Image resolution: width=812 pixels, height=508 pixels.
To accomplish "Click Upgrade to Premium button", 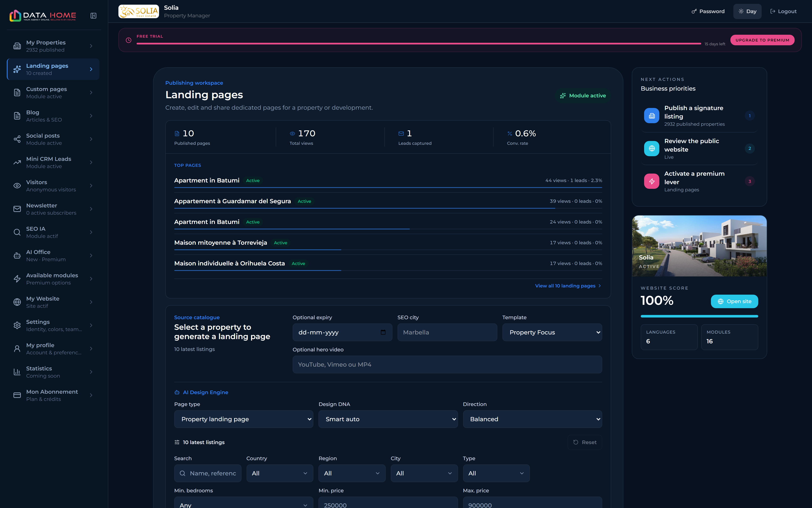I will 762,40.
